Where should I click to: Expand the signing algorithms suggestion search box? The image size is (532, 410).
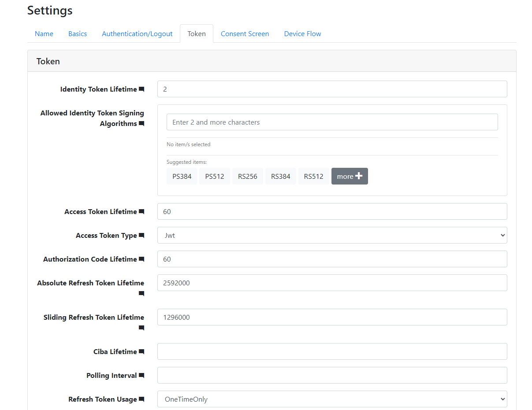click(x=332, y=122)
